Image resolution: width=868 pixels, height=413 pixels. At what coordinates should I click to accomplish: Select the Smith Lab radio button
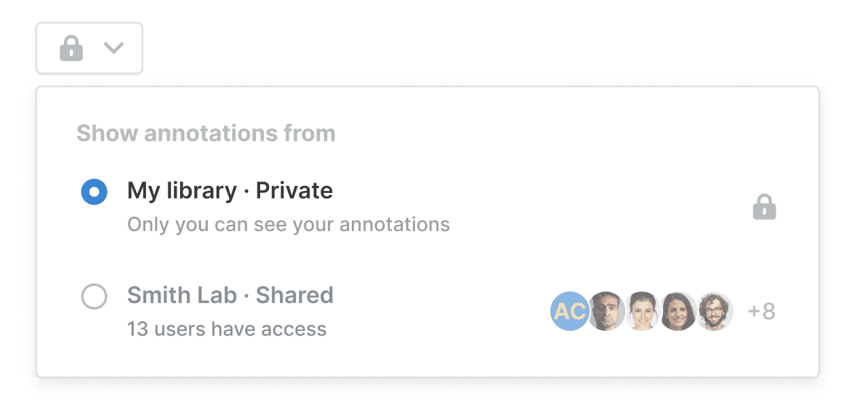tap(94, 296)
